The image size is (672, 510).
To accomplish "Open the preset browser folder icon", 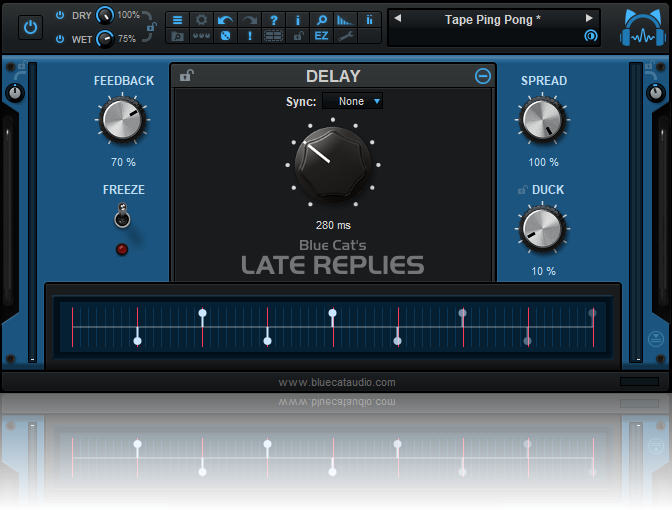I will coord(177,36).
